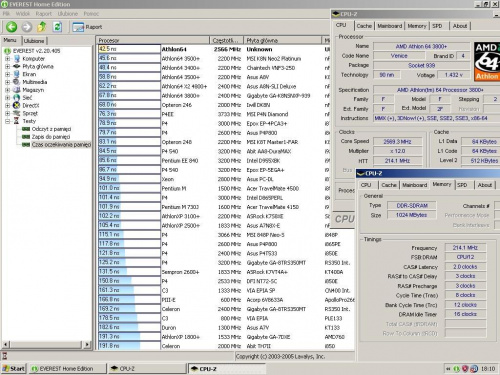500x375 pixels.
Task: Open CPU tab in lower CPU-Z window
Action: point(366,185)
